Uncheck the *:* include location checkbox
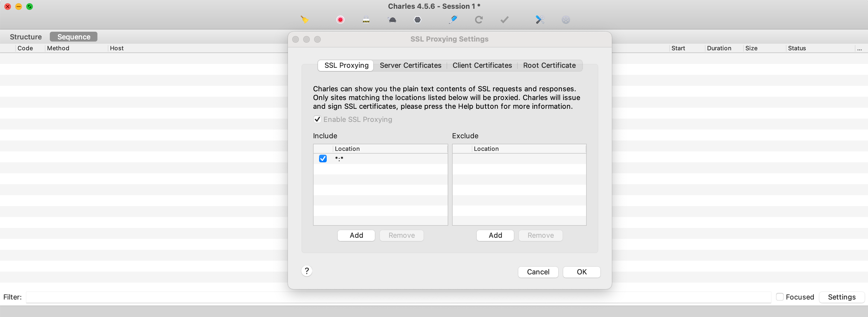This screenshot has height=317, width=868. click(323, 158)
